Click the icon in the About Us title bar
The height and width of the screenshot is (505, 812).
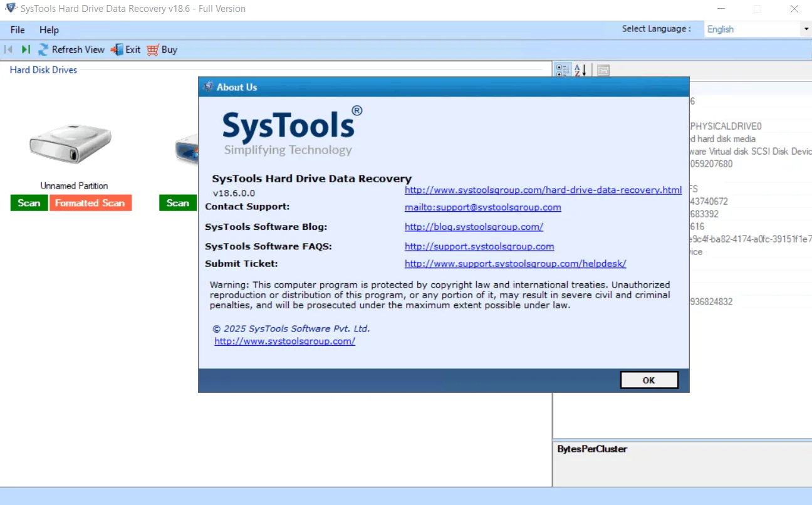[209, 87]
